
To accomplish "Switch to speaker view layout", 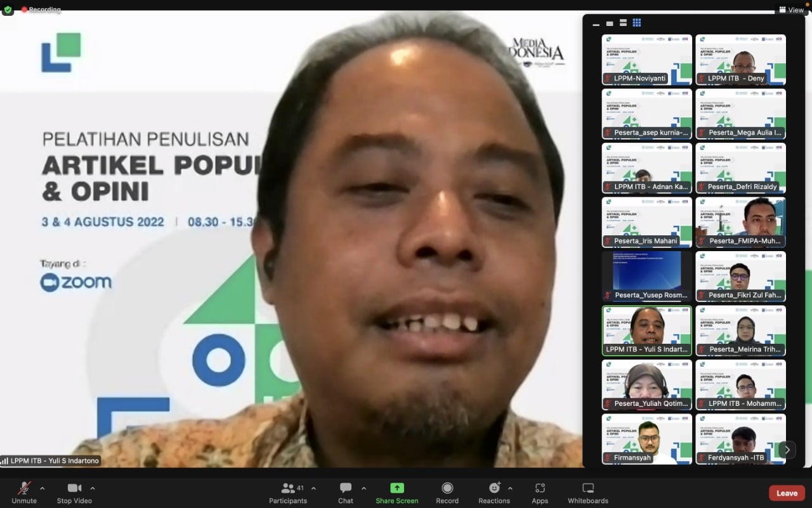I will tap(608, 22).
